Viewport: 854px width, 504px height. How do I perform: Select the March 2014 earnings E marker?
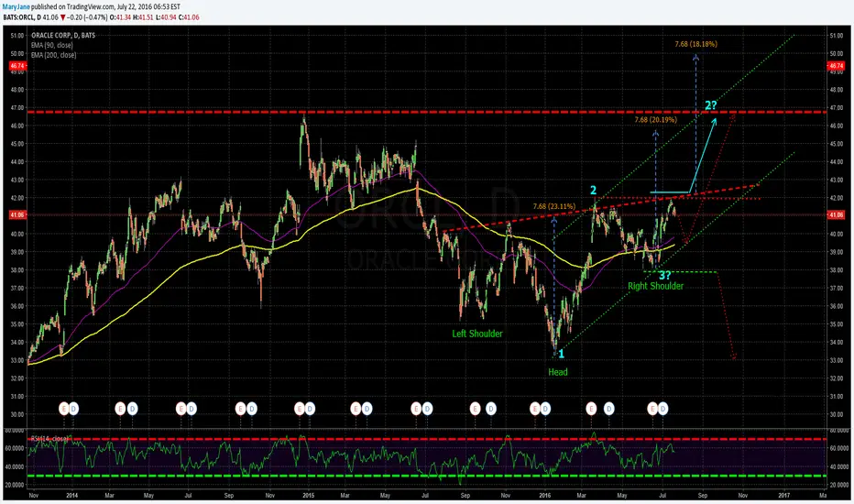pyautogui.click(x=120, y=408)
